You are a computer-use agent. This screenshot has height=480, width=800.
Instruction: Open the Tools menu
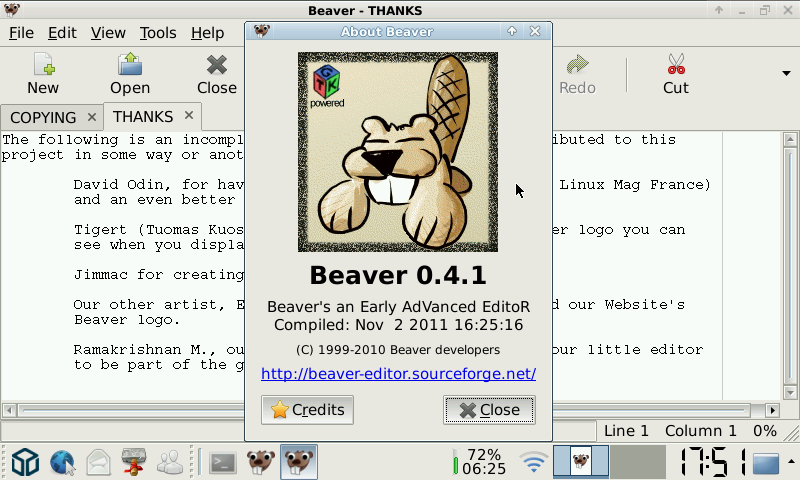(x=158, y=33)
